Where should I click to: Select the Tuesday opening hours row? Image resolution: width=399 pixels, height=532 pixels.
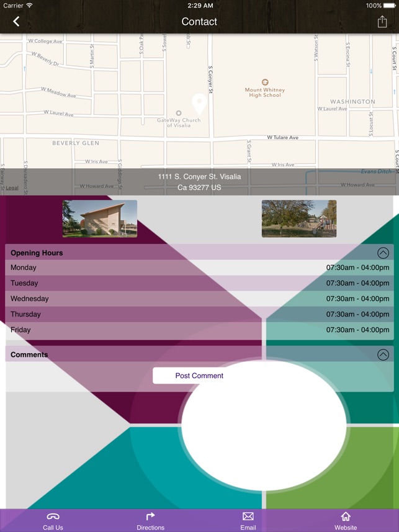[200, 283]
